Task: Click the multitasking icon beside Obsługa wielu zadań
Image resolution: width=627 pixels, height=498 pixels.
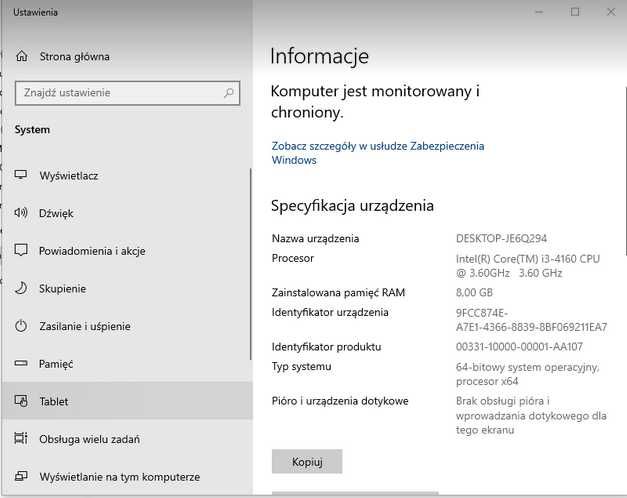Action: (21, 438)
